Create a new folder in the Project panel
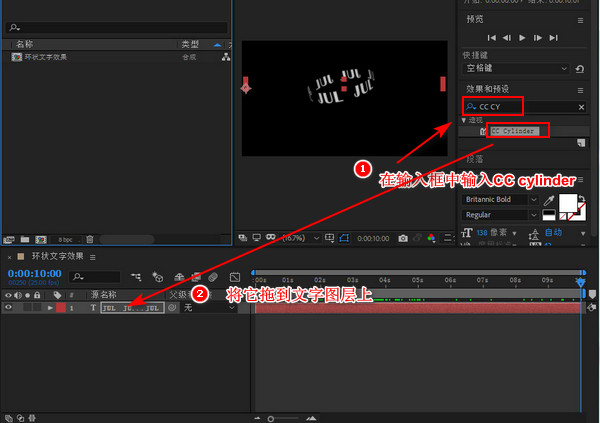 [25, 239]
